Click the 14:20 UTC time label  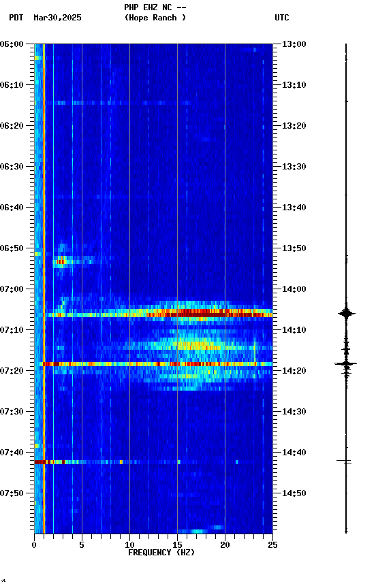pos(294,372)
